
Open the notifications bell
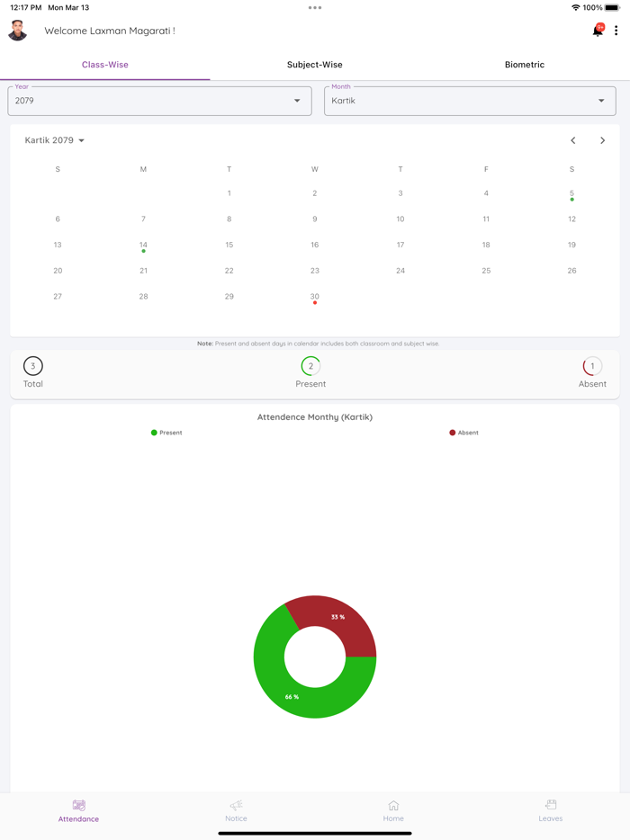[x=598, y=31]
